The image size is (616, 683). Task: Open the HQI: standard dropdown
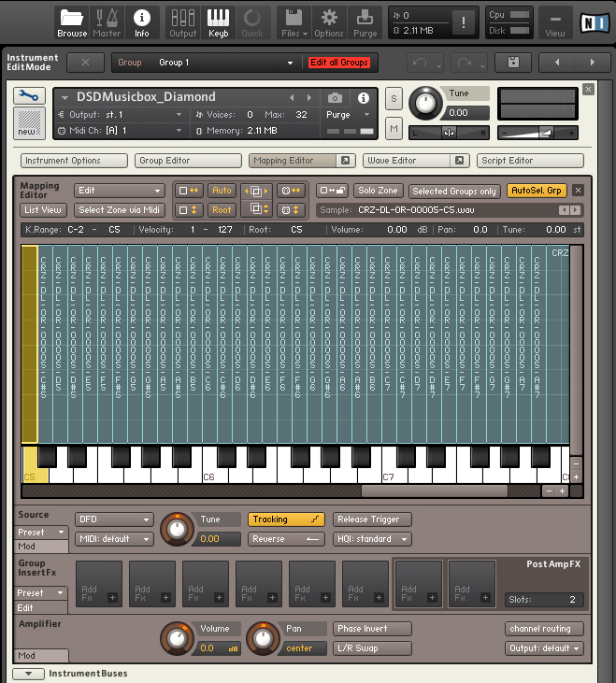point(372,539)
